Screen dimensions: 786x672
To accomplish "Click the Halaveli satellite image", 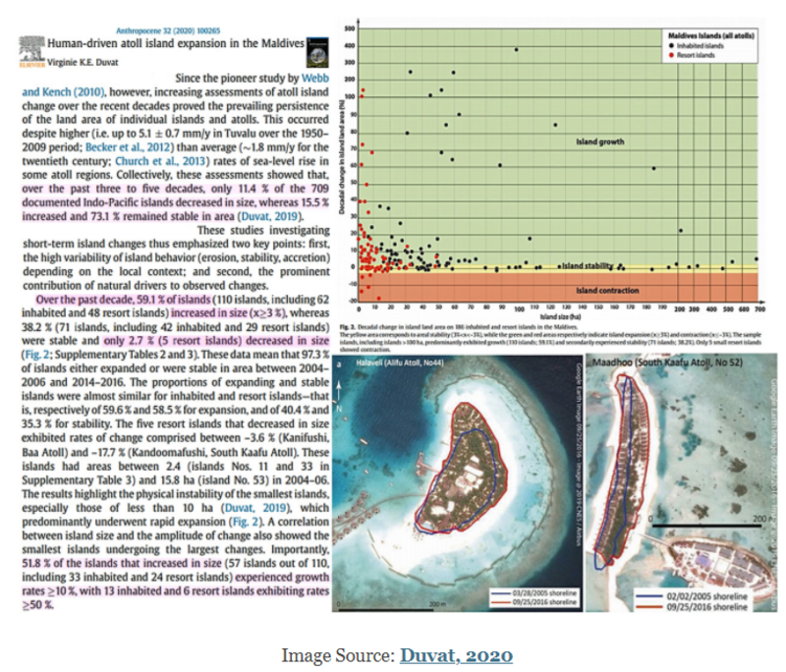I will pos(457,483).
